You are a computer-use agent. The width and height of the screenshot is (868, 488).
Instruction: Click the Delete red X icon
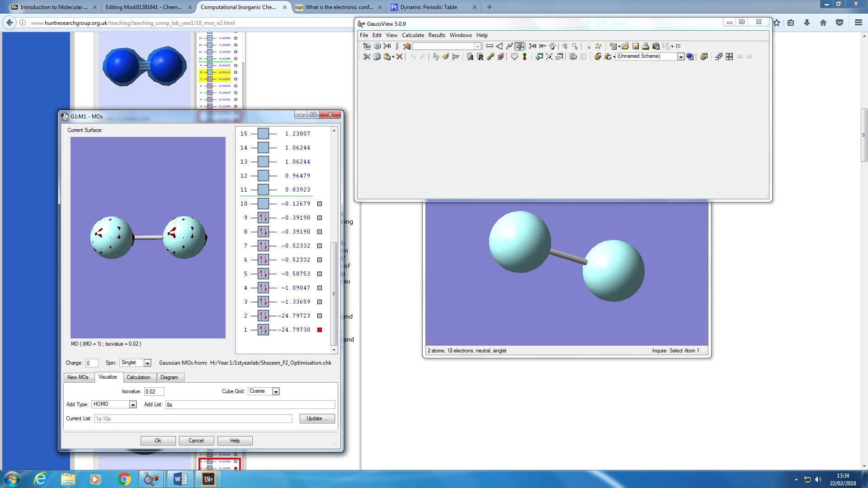(400, 56)
